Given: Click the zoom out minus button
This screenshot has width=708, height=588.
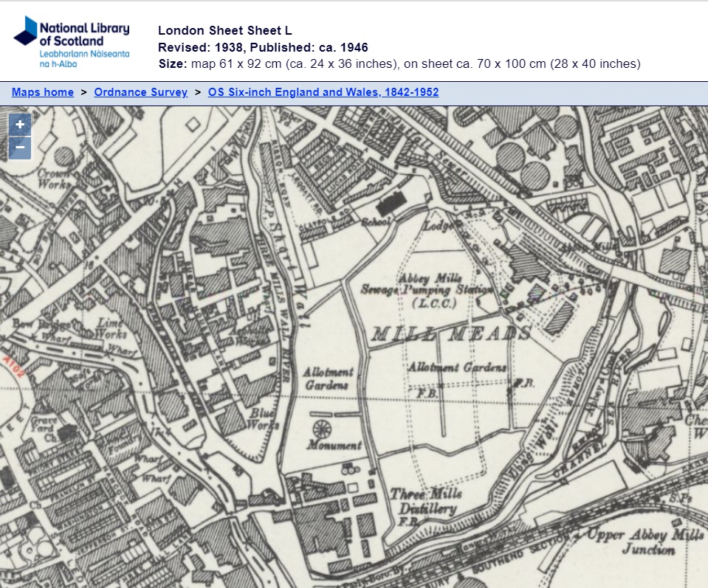Looking at the screenshot, I should coord(20,148).
